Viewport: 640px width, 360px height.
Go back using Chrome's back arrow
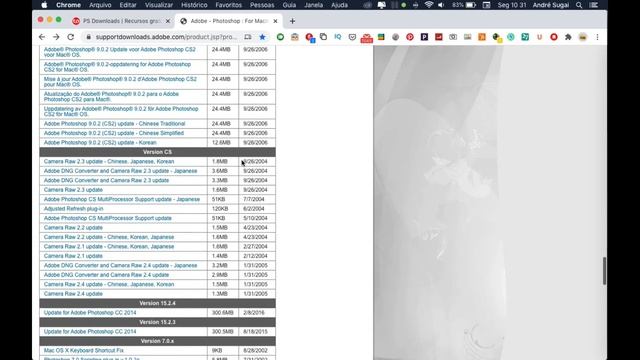(42, 37)
